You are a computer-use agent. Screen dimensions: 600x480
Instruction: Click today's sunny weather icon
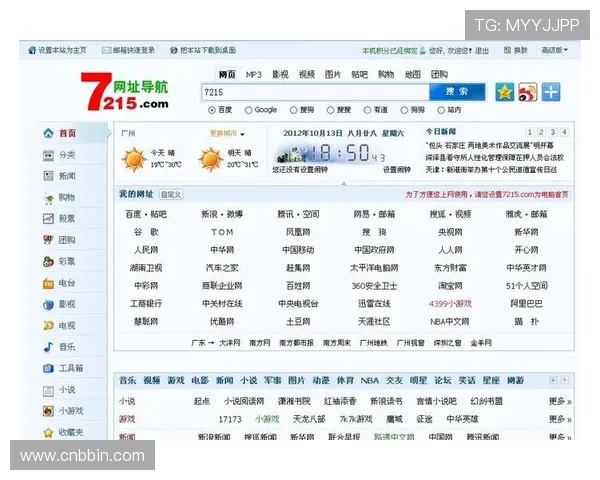(x=134, y=159)
